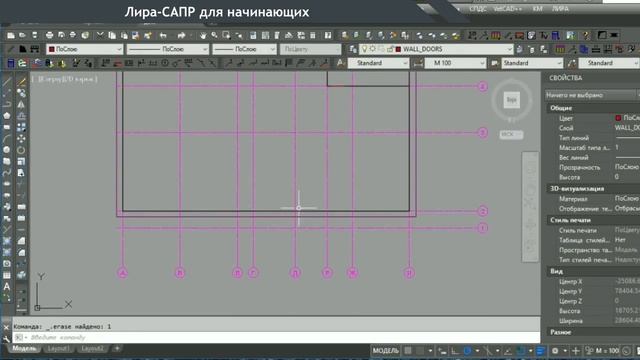Screen dimensions: 640x360
Task: Select the Text A tool in left toolbar
Action: [x=7, y=287]
